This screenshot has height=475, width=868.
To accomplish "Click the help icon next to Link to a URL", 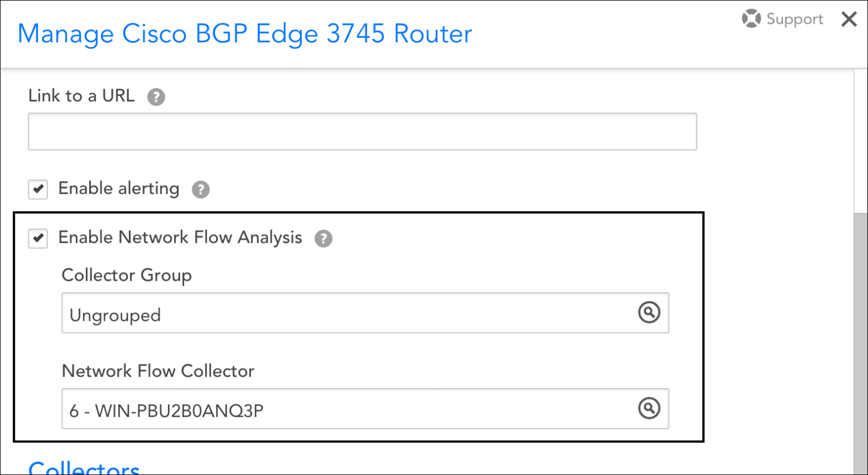I will point(155,97).
